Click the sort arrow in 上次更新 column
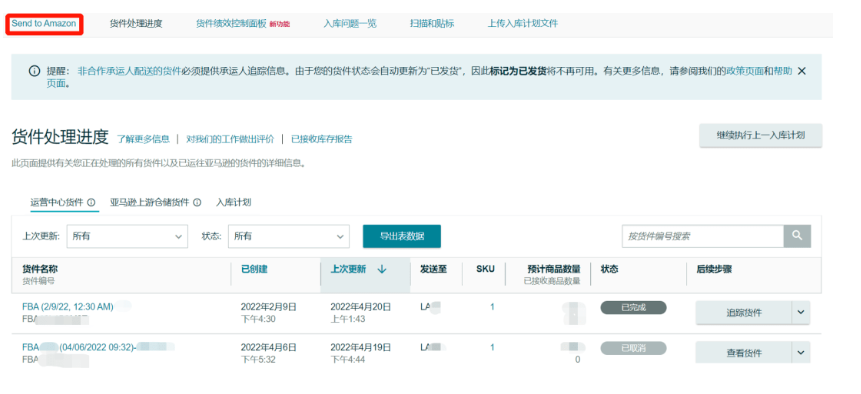The height and width of the screenshot is (394, 861). 382,269
